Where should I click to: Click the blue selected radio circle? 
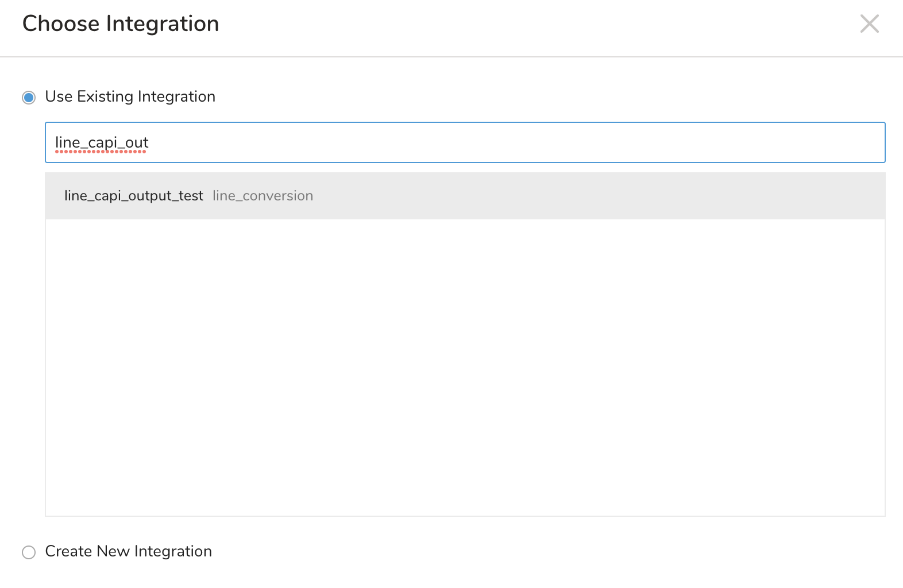[29, 97]
